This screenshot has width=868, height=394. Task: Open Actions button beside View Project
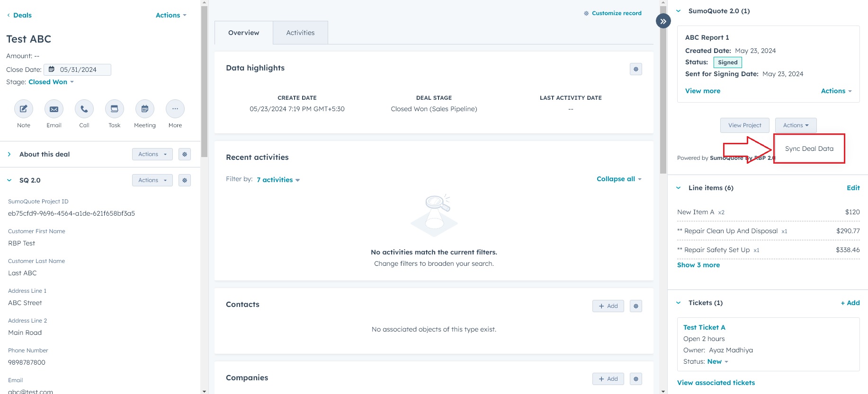[796, 125]
